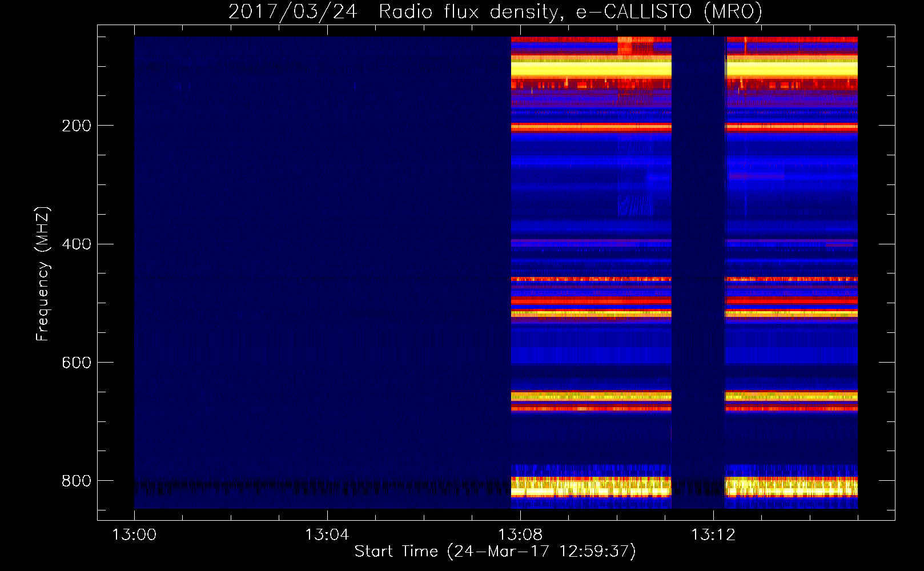Click the '800' frequency tick label
Screen dimensions: 924x571
tap(77, 481)
